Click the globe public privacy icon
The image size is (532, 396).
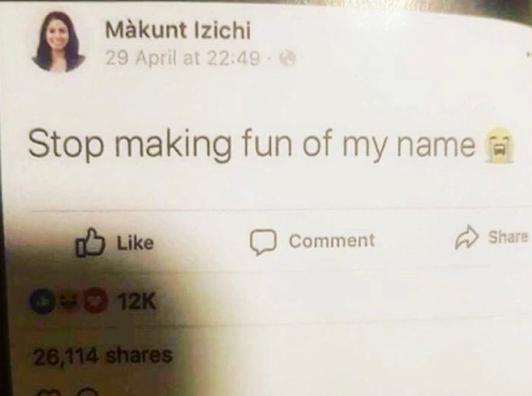tap(288, 59)
